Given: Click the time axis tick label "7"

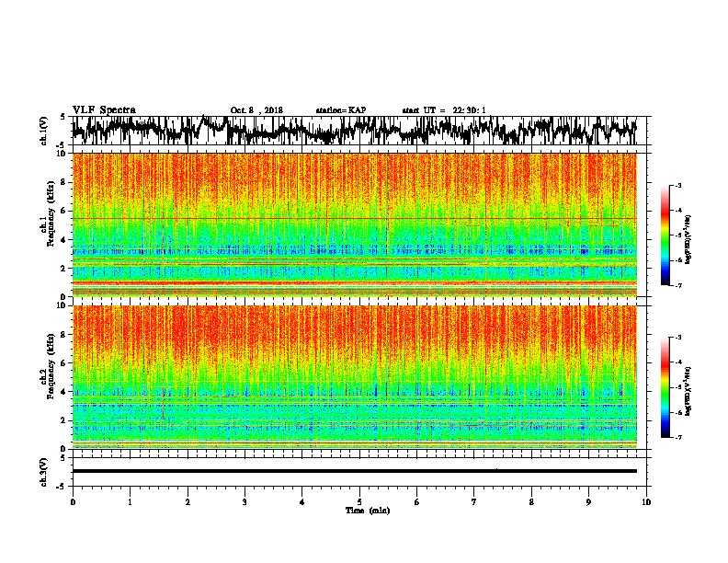Looking at the screenshot, I should click(474, 502).
